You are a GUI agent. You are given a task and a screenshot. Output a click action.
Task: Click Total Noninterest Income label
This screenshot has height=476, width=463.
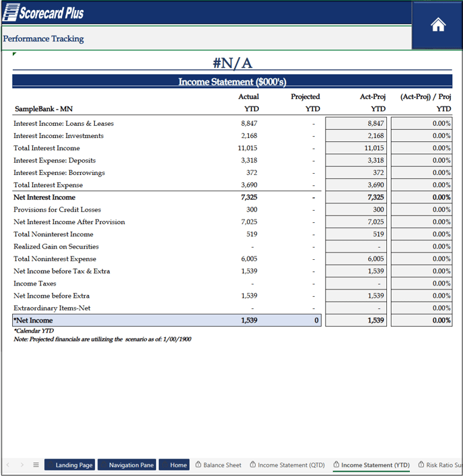53,234
